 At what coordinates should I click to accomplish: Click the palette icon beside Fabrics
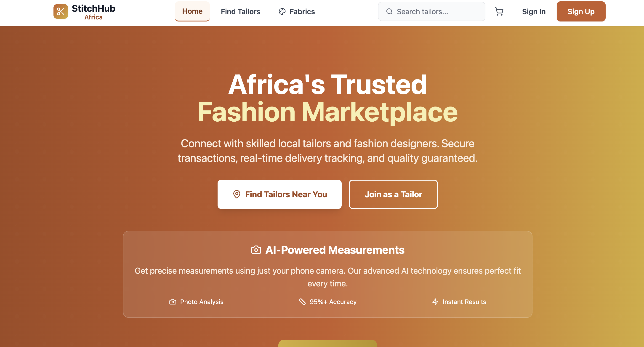click(x=282, y=11)
